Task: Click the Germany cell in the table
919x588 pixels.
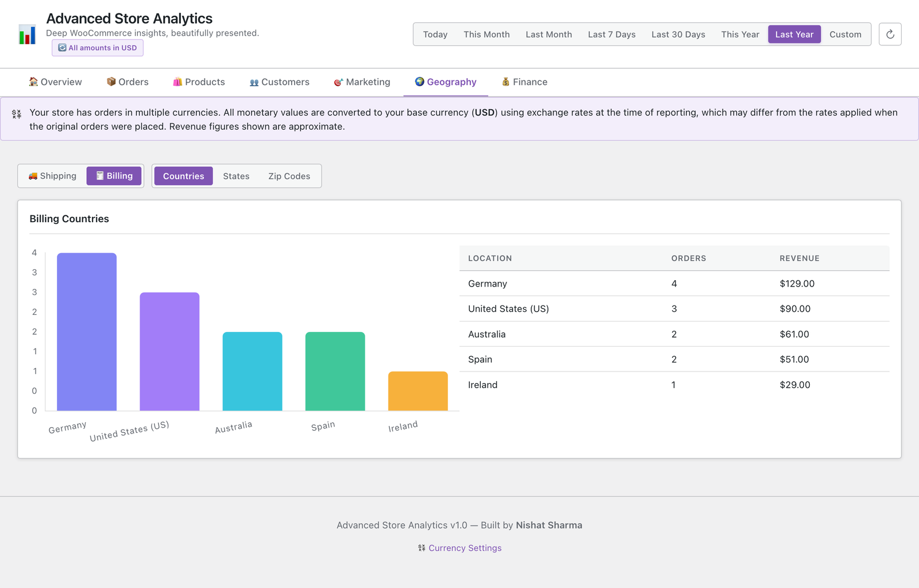Action: (488, 284)
